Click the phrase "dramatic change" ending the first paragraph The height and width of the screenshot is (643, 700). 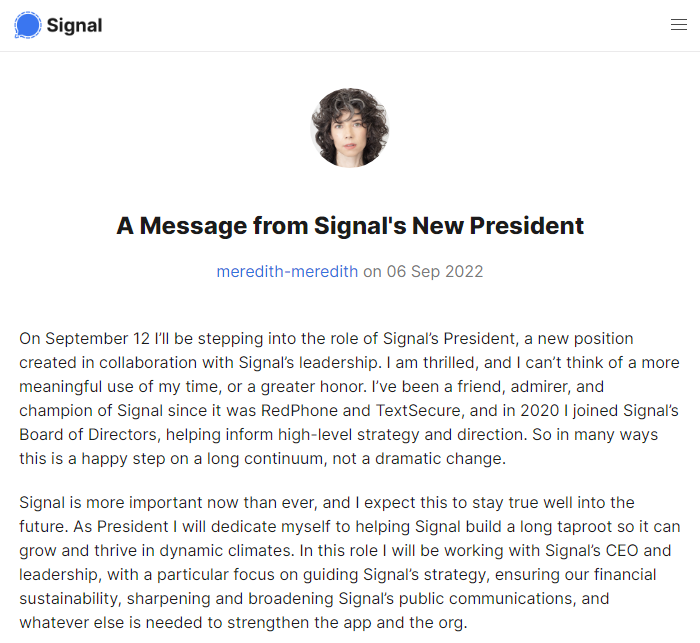pyautogui.click(x=440, y=459)
